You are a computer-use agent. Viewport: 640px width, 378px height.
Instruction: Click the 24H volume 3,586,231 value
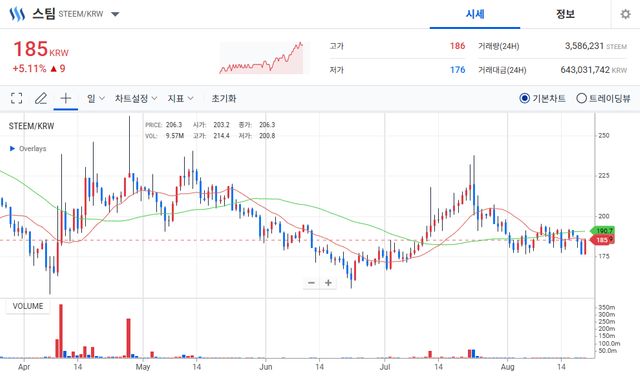coord(584,46)
